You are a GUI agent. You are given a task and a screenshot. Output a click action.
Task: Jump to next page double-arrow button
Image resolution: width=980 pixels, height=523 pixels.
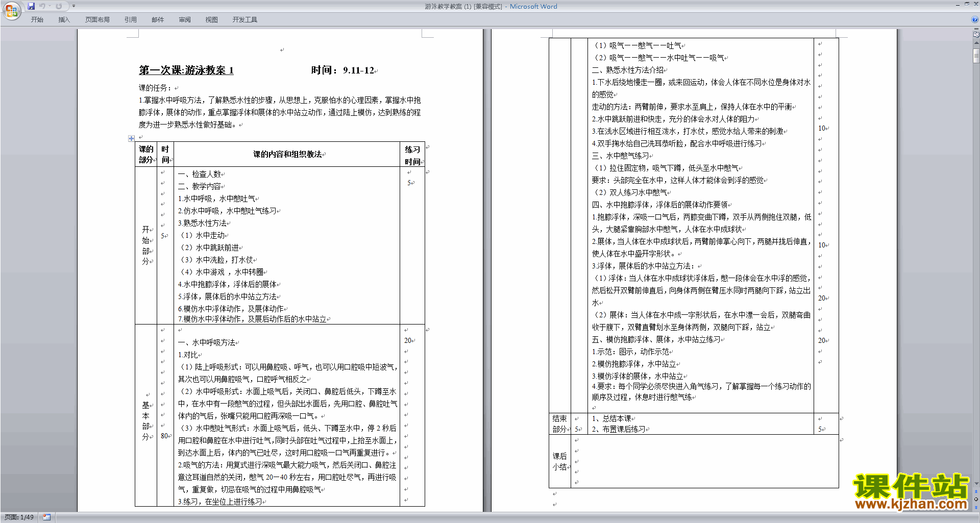tap(976, 507)
